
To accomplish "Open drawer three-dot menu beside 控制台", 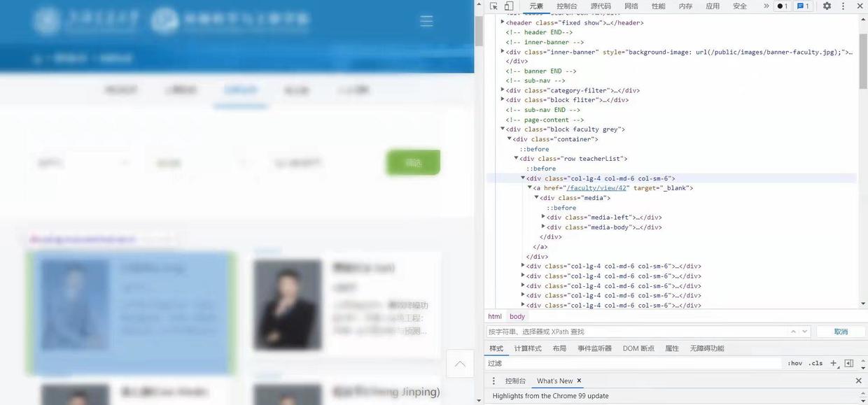I will pyautogui.click(x=493, y=381).
